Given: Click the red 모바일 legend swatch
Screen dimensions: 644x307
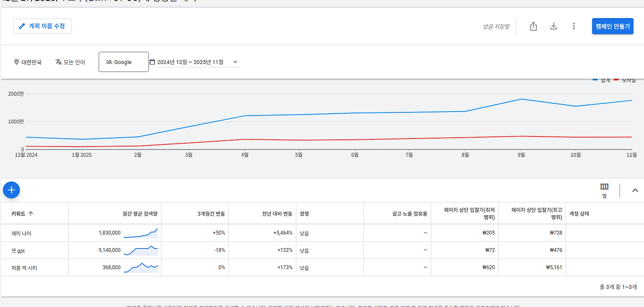Looking at the screenshot, I should [616, 80].
